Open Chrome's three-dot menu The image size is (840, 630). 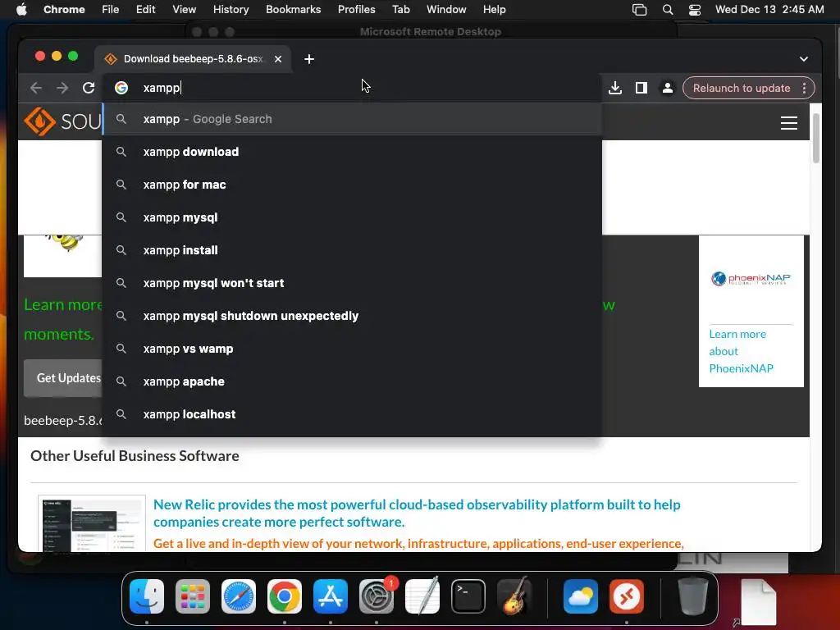coord(804,88)
